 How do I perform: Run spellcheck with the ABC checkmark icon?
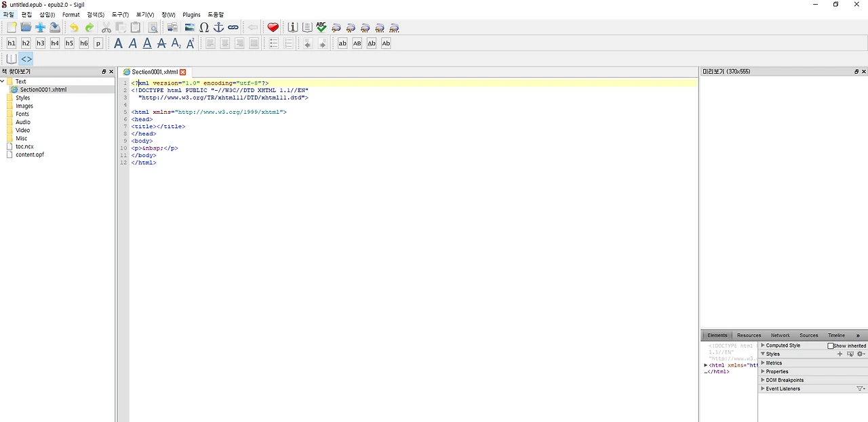coord(321,27)
